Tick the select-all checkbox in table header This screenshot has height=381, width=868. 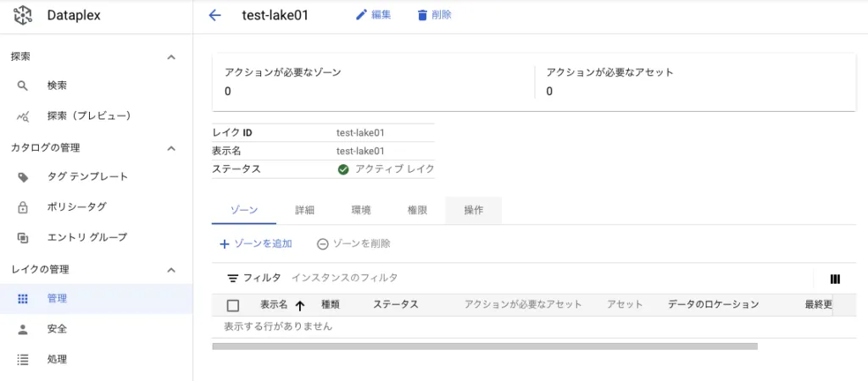(233, 306)
